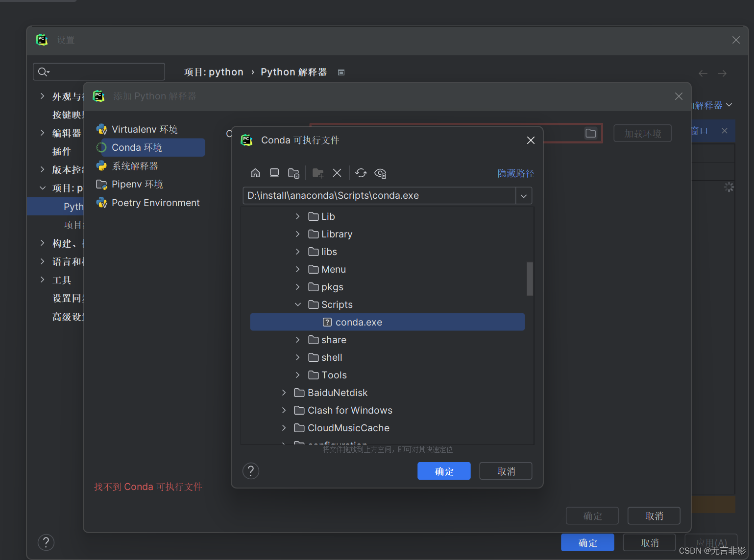Expand the Menu folder
The height and width of the screenshot is (560, 754).
(x=297, y=269)
